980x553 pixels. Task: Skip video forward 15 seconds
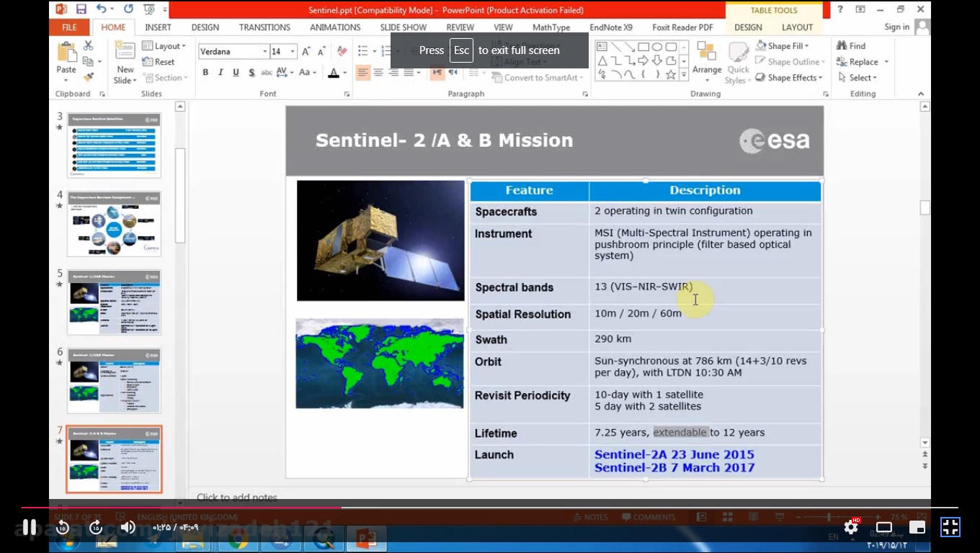(x=96, y=528)
